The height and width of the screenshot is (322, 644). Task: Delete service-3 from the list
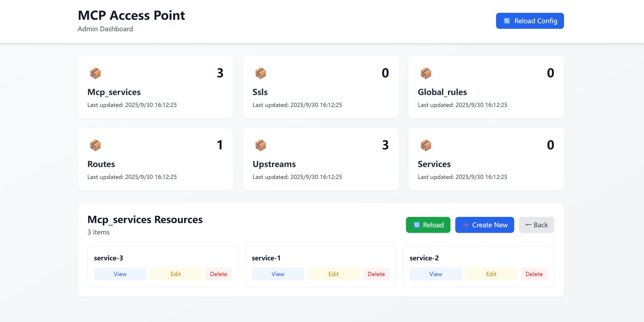[218, 274]
